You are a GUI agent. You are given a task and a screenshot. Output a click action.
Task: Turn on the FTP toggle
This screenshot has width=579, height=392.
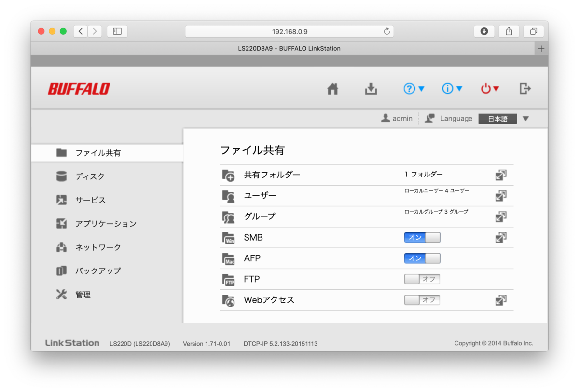[422, 279]
